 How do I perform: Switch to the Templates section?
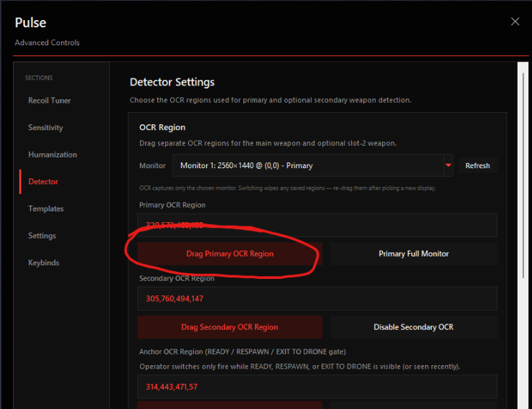point(46,208)
